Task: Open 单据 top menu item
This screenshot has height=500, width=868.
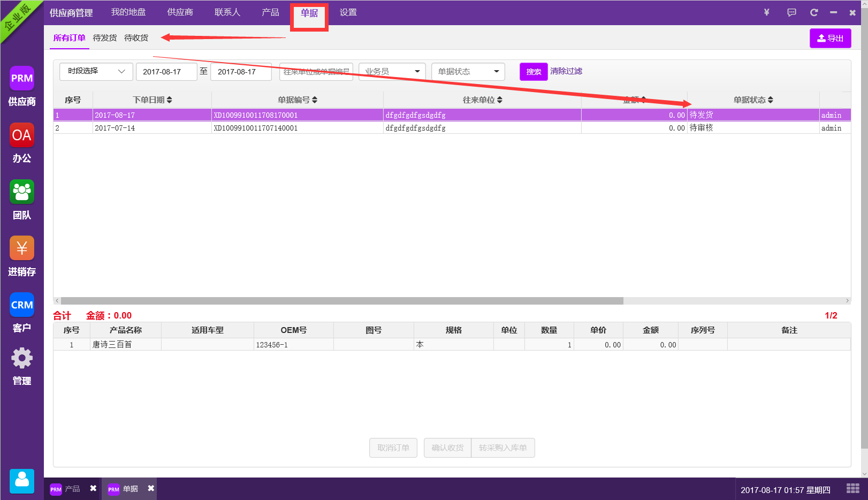Action: tap(309, 13)
